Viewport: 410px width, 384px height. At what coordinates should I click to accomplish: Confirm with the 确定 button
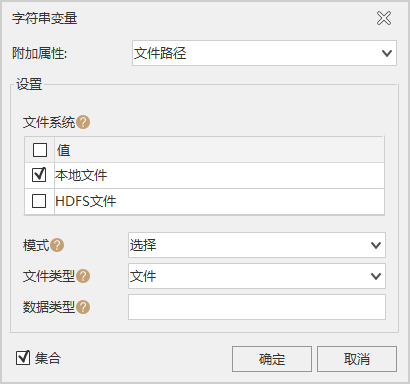tap(272, 359)
